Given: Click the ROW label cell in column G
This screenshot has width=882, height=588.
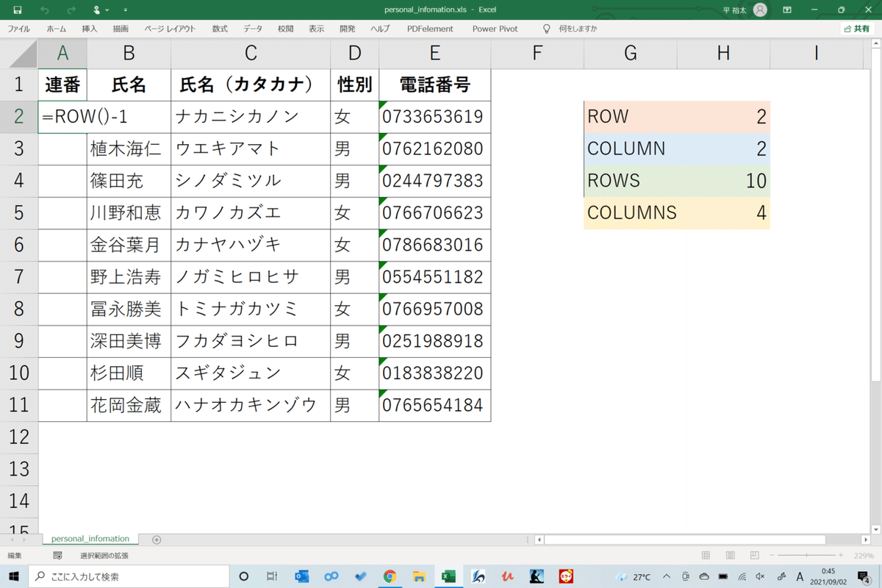Looking at the screenshot, I should click(630, 117).
